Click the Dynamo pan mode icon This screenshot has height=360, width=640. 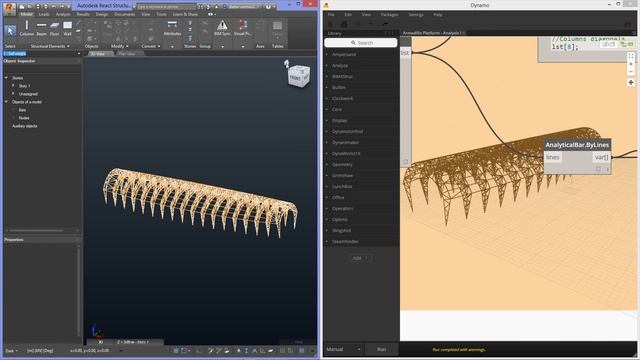coord(631,82)
